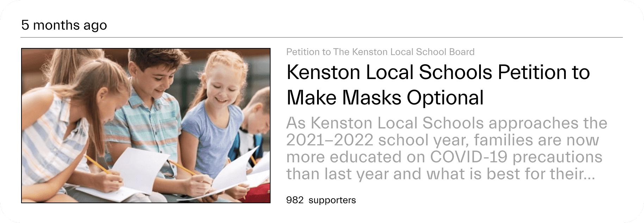The image size is (644, 223).
Task: Click the '5 months ago' timestamp
Action: pos(64,25)
